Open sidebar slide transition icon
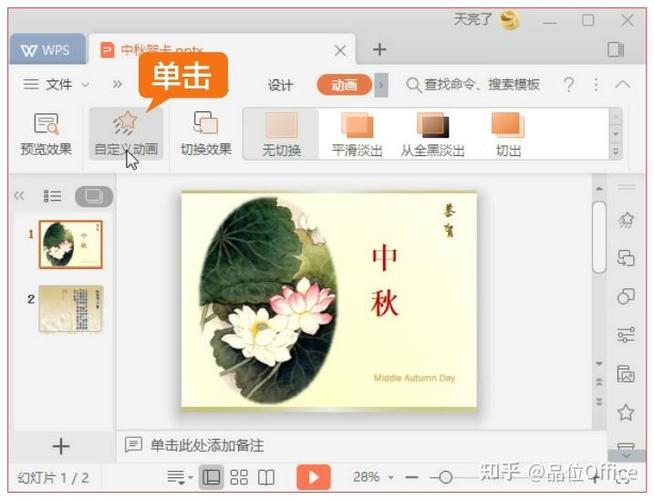 click(x=626, y=258)
